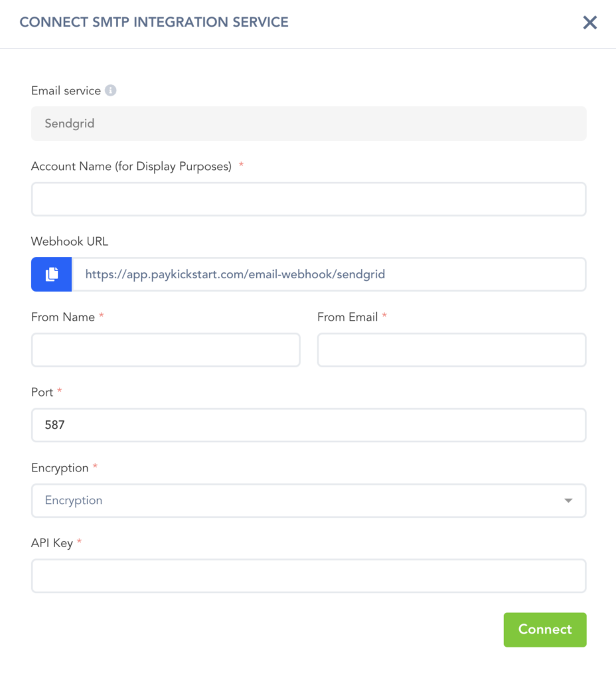Expand the Encryption dropdown arrow
The width and height of the screenshot is (616, 680).
pos(568,501)
